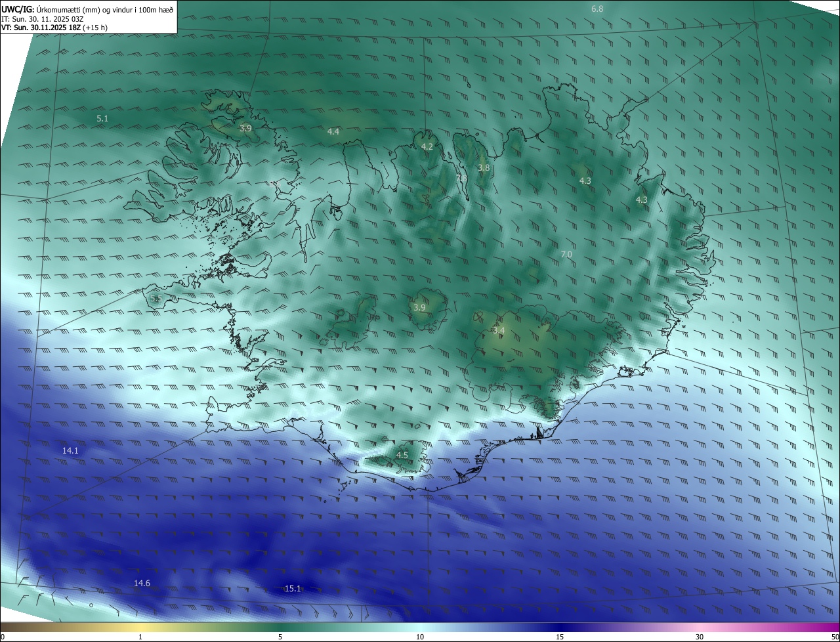Image resolution: width=840 pixels, height=642 pixels.
Task: Click the 50 tick label on colour bar
Action: tap(835, 637)
